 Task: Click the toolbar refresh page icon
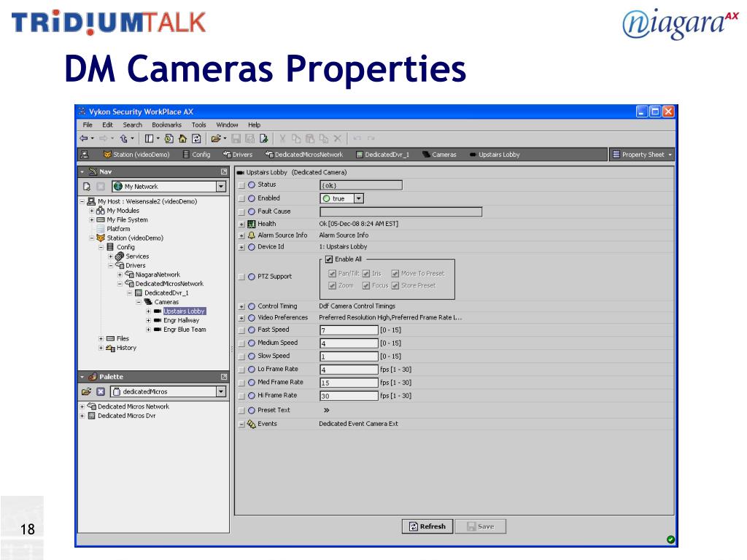coord(196,139)
